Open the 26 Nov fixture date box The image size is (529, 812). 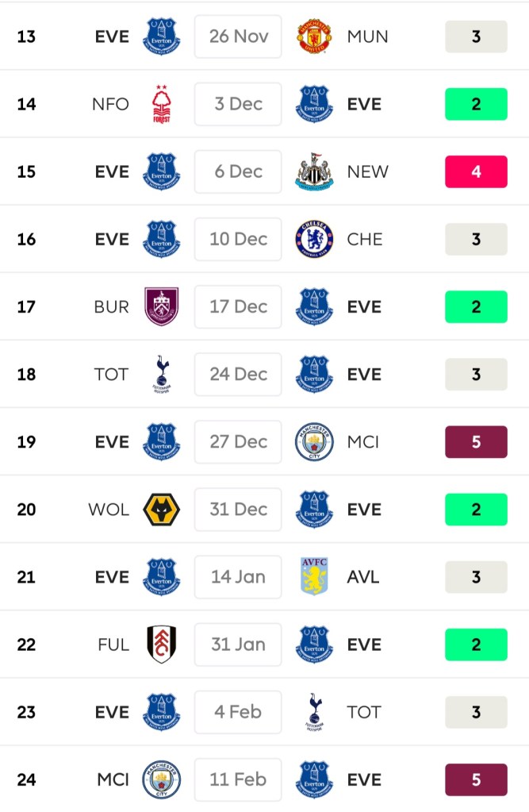pyautogui.click(x=238, y=37)
